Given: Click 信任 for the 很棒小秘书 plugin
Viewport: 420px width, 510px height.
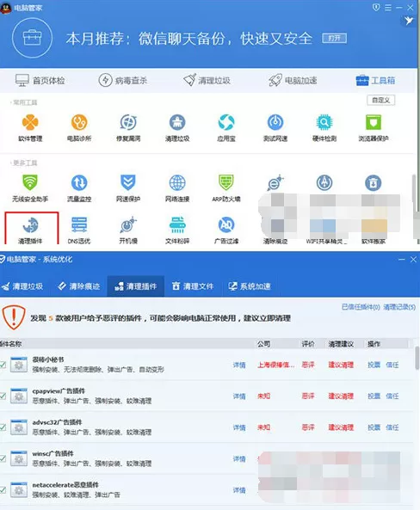Looking at the screenshot, I should (x=392, y=365).
